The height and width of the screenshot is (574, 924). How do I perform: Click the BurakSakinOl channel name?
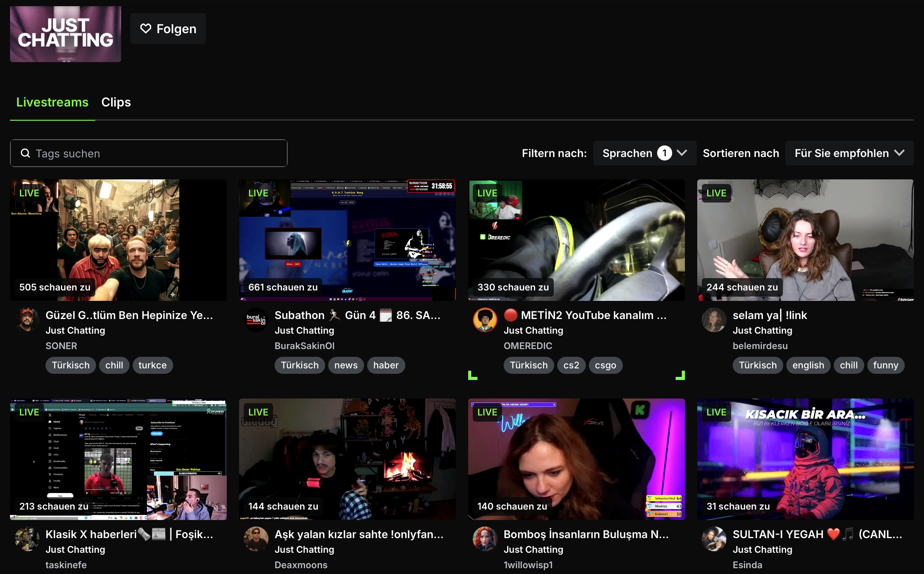[x=305, y=346]
